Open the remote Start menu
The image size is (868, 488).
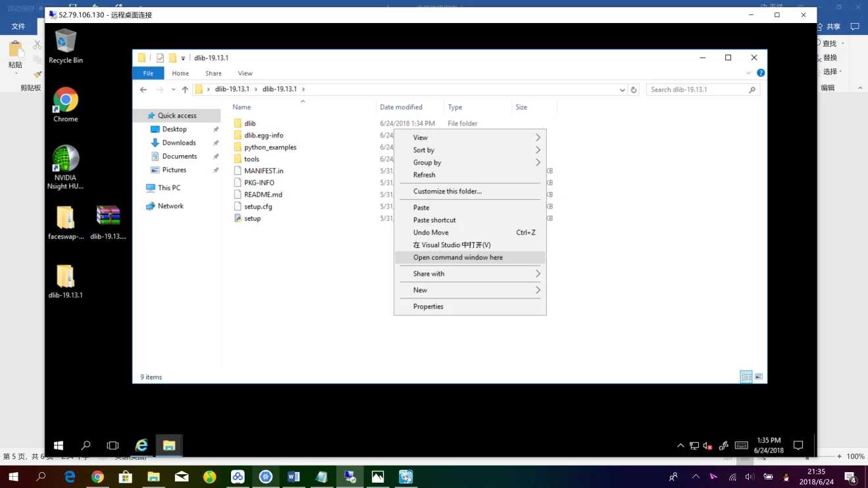tap(59, 445)
